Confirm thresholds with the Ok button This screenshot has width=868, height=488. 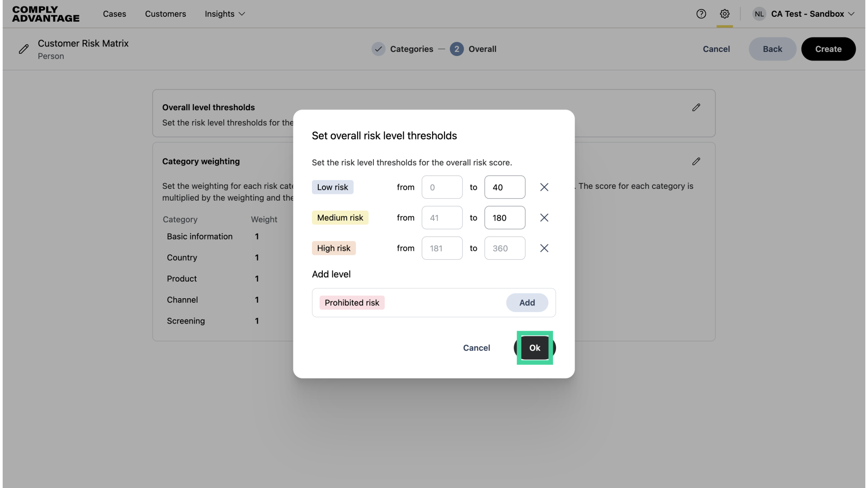click(x=534, y=348)
